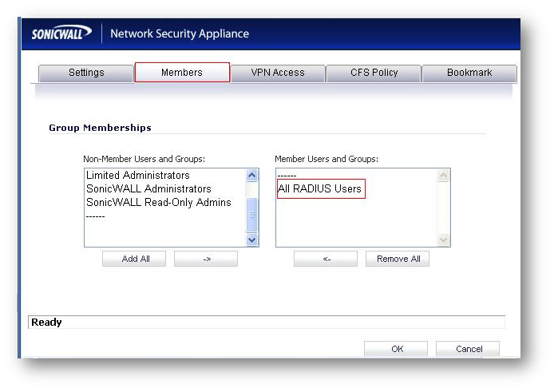
Task: Select All RADIUS Users in member list
Action: click(x=320, y=188)
